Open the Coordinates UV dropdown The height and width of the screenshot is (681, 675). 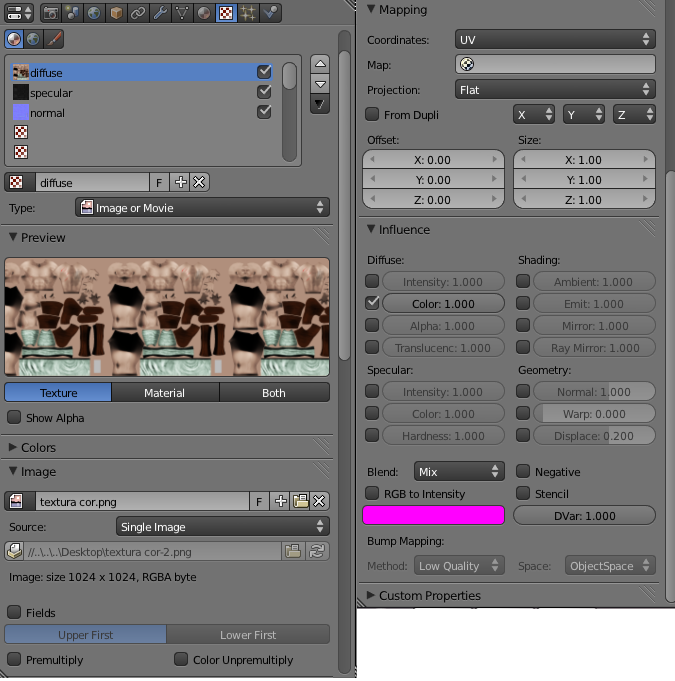555,40
